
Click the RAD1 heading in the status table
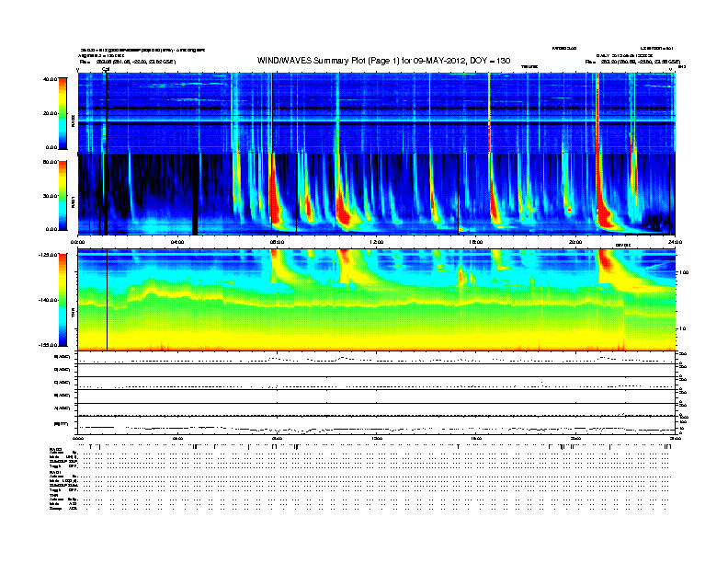click(x=56, y=473)
